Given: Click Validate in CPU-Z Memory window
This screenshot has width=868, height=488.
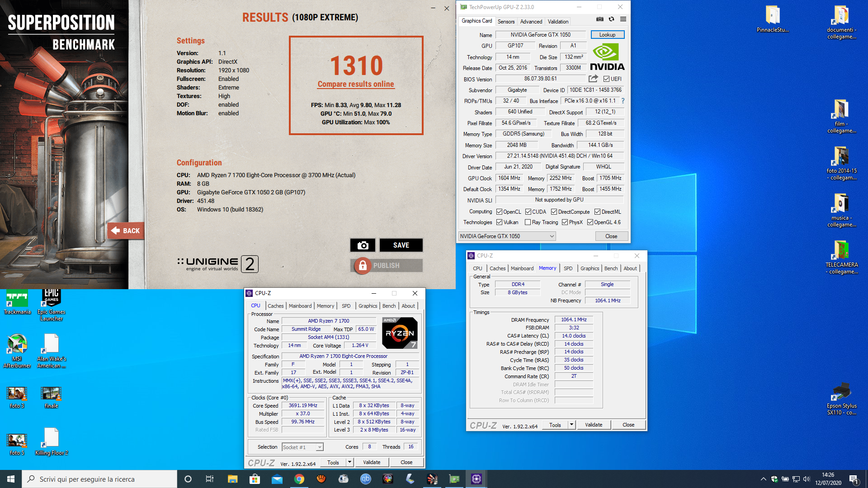Looking at the screenshot, I should coord(594,425).
